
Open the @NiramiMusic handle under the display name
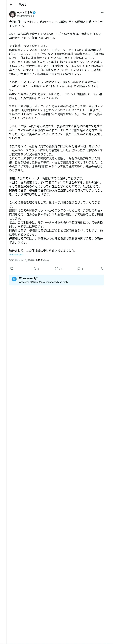[x=25, y=16]
